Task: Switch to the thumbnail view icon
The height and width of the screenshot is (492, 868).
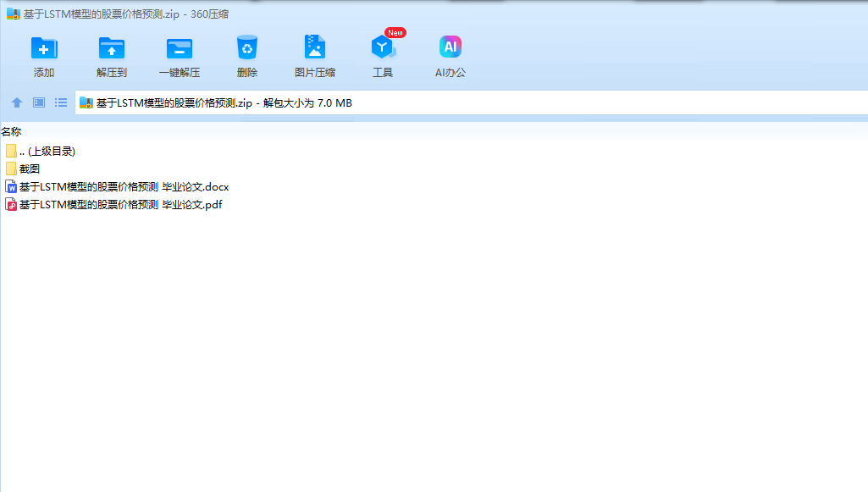Action: click(39, 102)
